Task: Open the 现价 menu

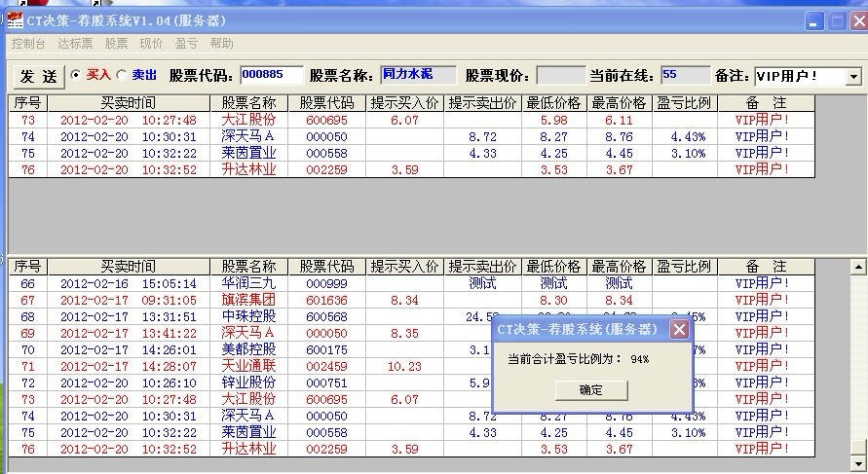Action: tap(151, 44)
